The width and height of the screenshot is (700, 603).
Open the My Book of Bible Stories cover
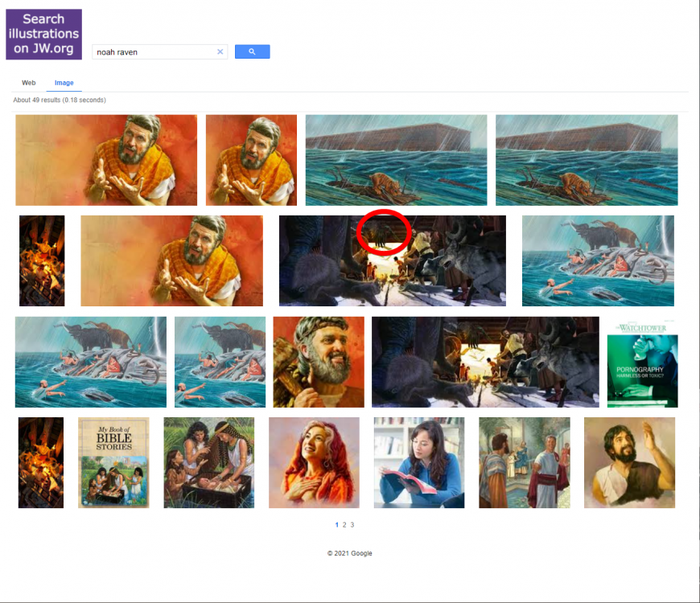pyautogui.click(x=113, y=462)
